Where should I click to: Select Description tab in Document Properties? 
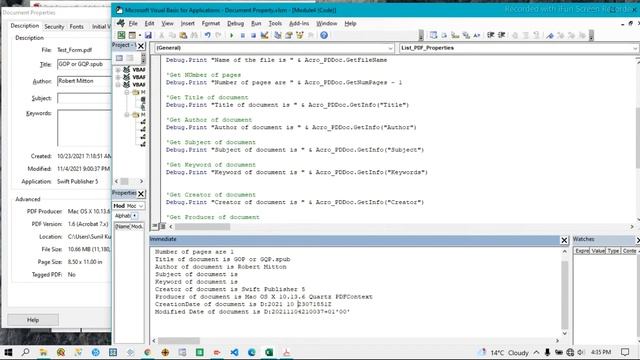point(24,26)
